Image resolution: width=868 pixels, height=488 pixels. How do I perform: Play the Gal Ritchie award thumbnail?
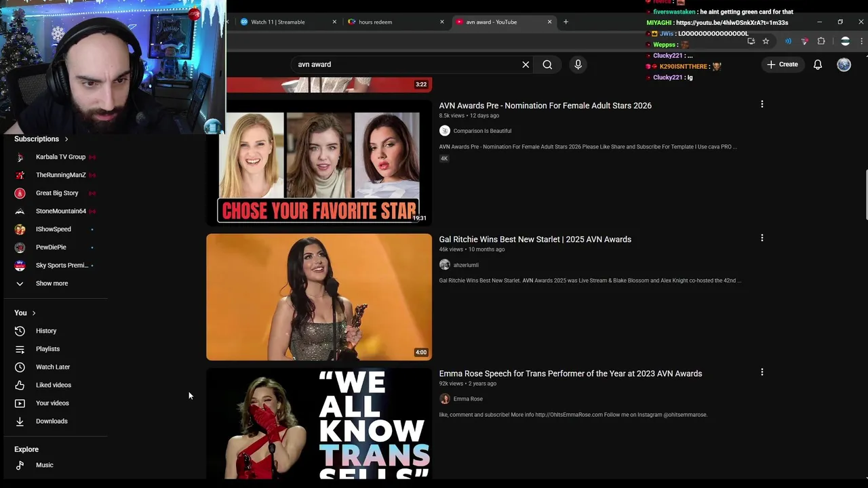point(319,297)
